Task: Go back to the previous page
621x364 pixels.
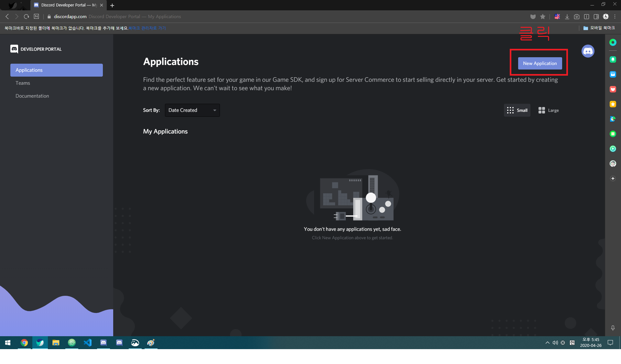Action: 7,16
